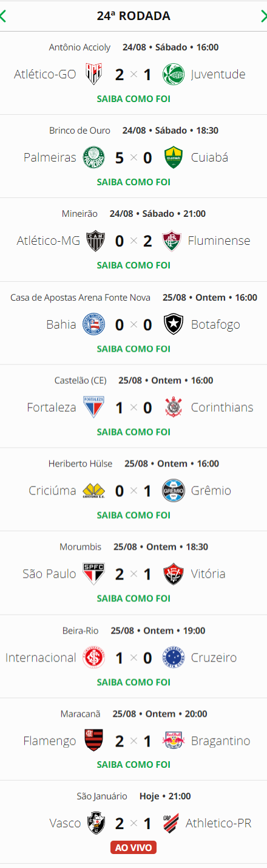Select the Botafogo star crest
The image size is (267, 868).
tap(173, 324)
